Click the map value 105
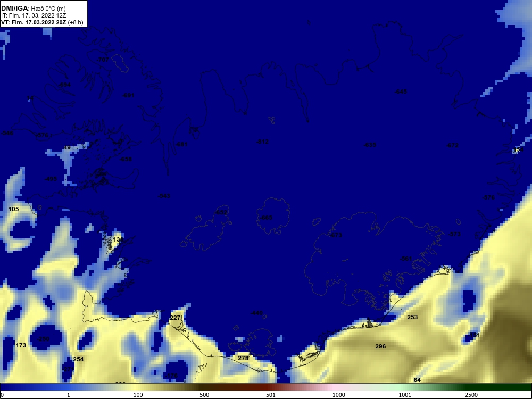Viewport: 532px width, 399px height. tap(14, 209)
